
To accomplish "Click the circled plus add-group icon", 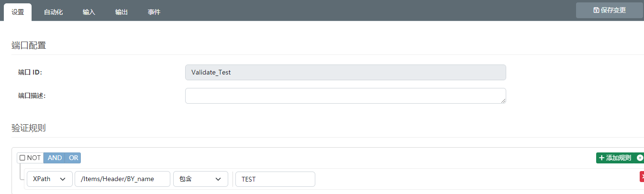I will 640,158.
